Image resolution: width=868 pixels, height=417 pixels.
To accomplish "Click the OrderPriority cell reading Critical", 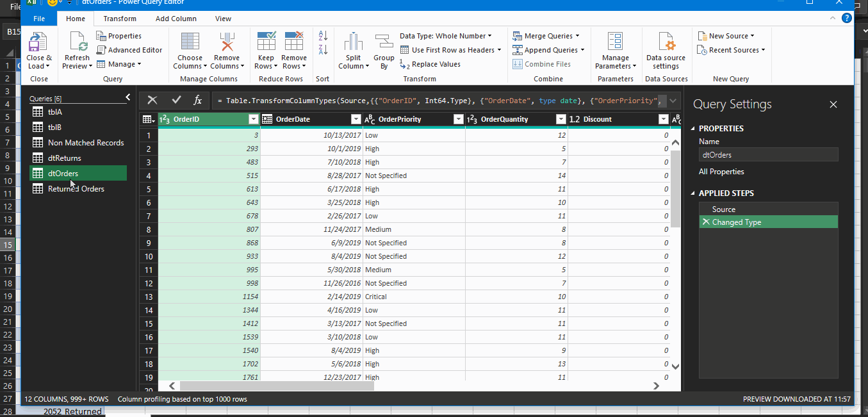I will point(414,297).
